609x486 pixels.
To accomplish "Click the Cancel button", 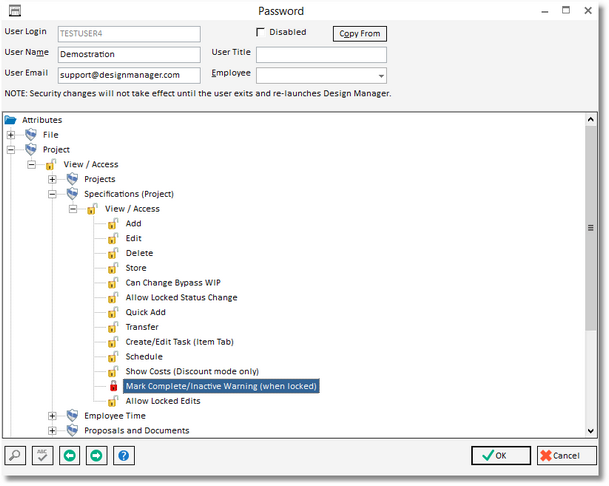I will pyautogui.click(x=567, y=455).
